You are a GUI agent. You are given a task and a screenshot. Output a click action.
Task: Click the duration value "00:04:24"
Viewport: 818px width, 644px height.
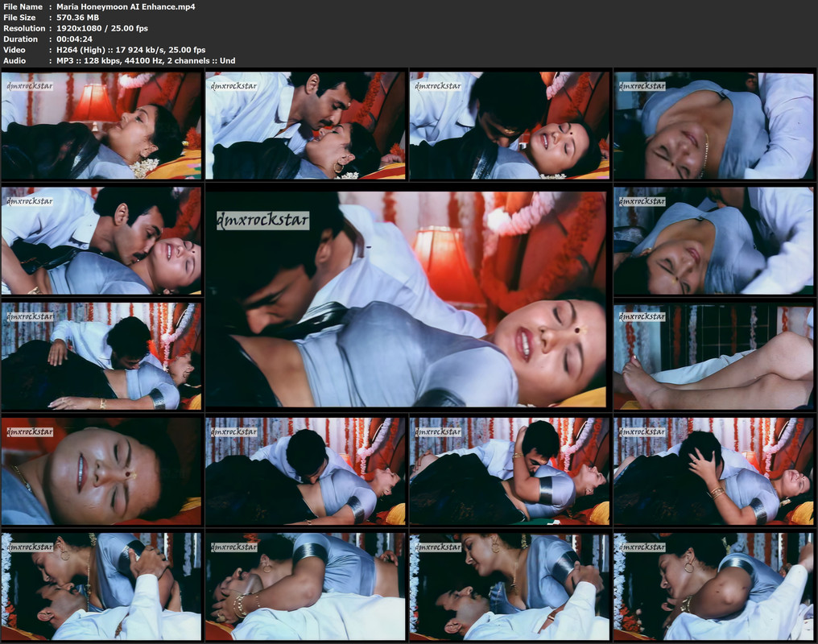pyautogui.click(x=75, y=39)
